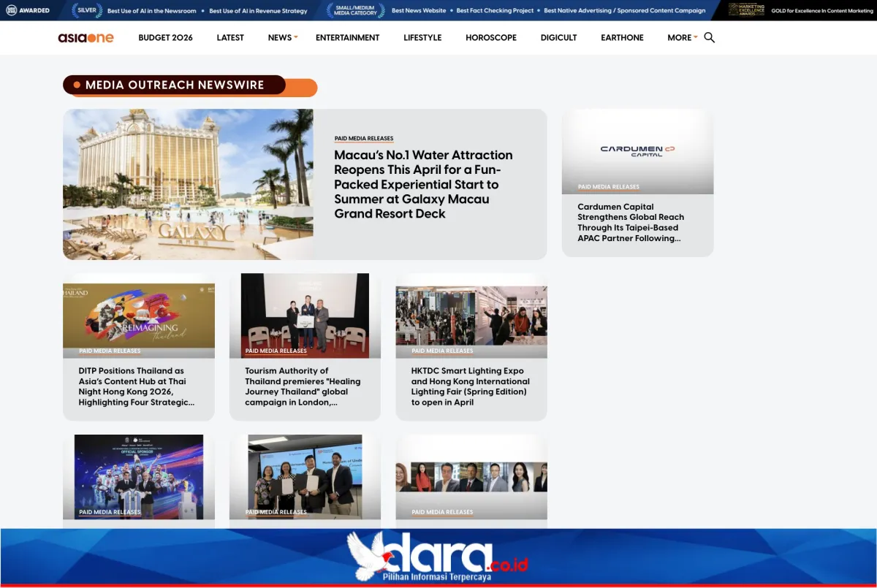This screenshot has width=877, height=588.
Task: Open the DIGICULT section
Action: 558,37
